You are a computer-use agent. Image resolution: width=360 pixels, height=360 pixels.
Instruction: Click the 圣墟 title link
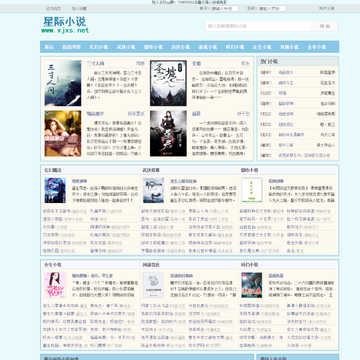pyautogui.click(x=196, y=63)
